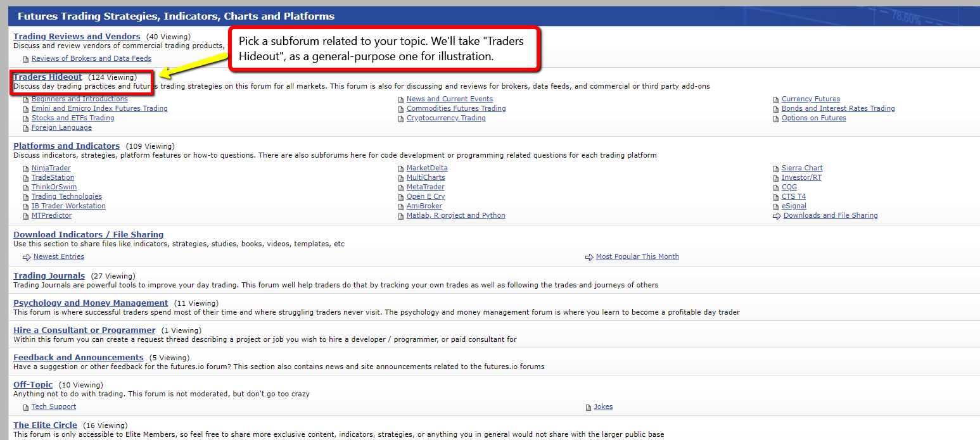Click the page icon beside Cryptocurrency Trading
Screen dimensions: 980x440
[401, 118]
